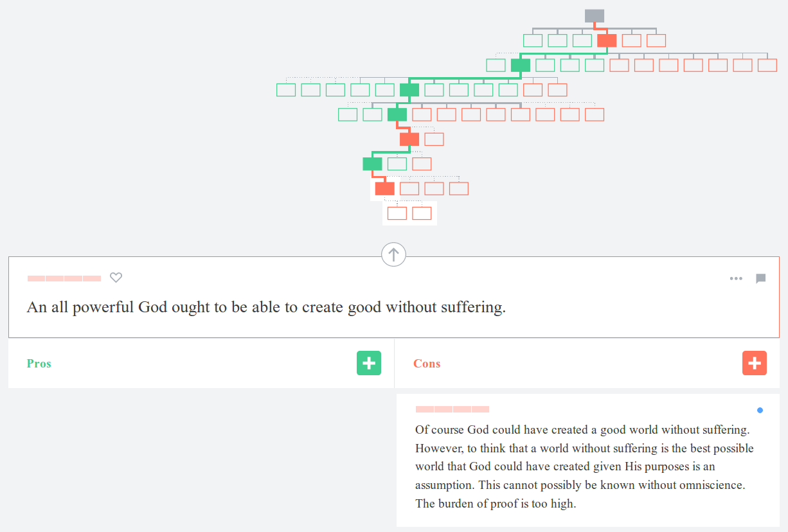Add a new Pro with green plus
Screen dimensions: 788x532
pyautogui.click(x=369, y=363)
